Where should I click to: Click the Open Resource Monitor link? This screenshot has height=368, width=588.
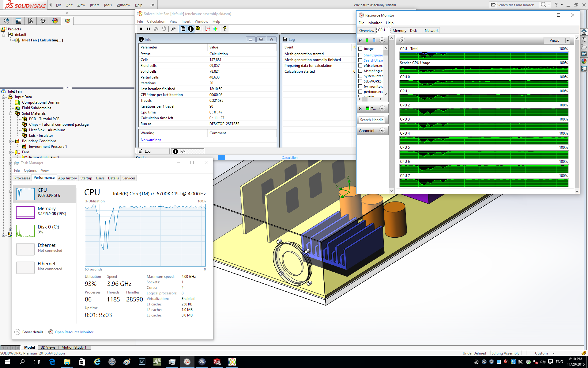click(x=74, y=332)
